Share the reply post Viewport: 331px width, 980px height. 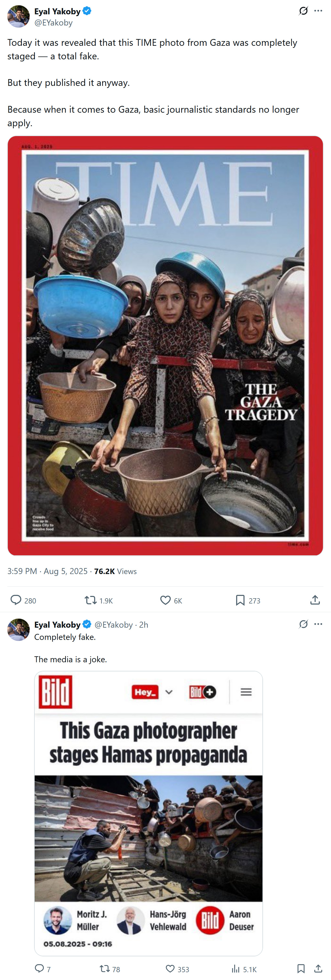[318, 968]
